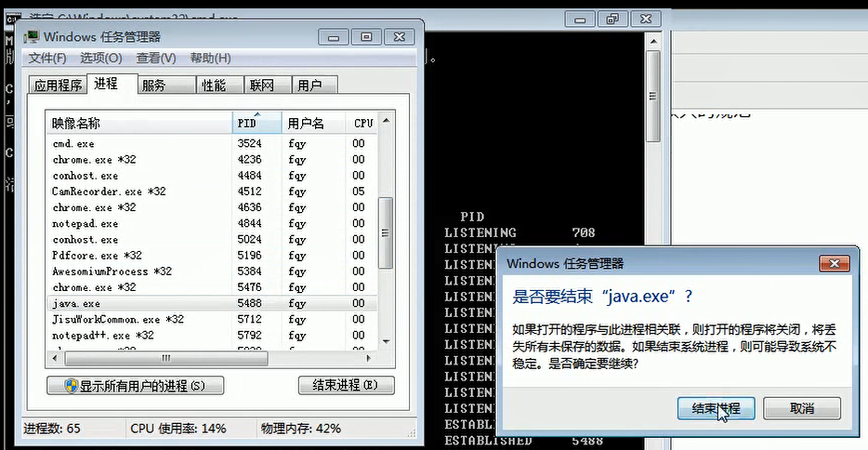Click the 05 CPU value of CamRecorder
Viewport: 868px width, 450px height.
pos(358,192)
